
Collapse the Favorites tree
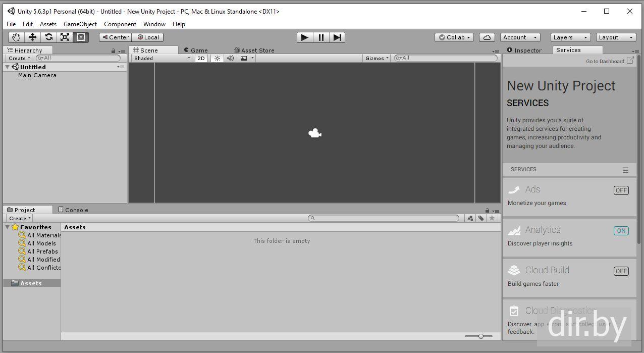[8, 227]
